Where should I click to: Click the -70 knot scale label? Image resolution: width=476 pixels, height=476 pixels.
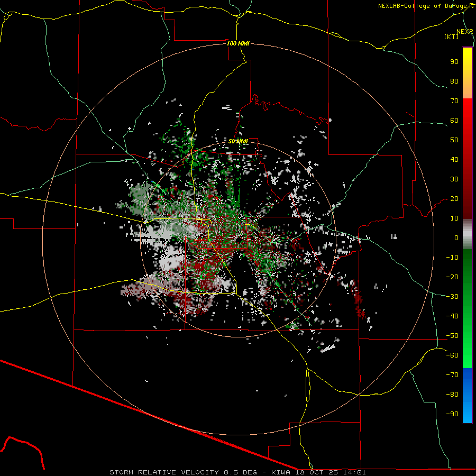coord(452,374)
